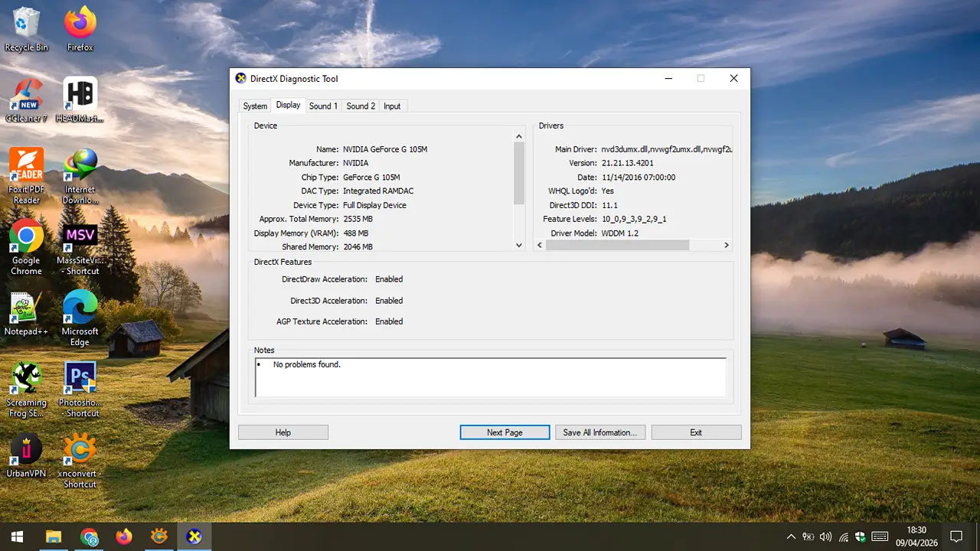Select the DirectX Diagnostic Tool taskbar icon

[194, 536]
